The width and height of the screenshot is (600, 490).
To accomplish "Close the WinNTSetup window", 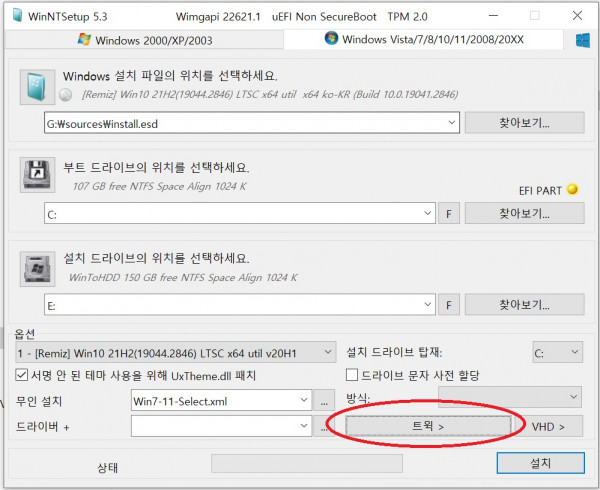I will 577,15.
